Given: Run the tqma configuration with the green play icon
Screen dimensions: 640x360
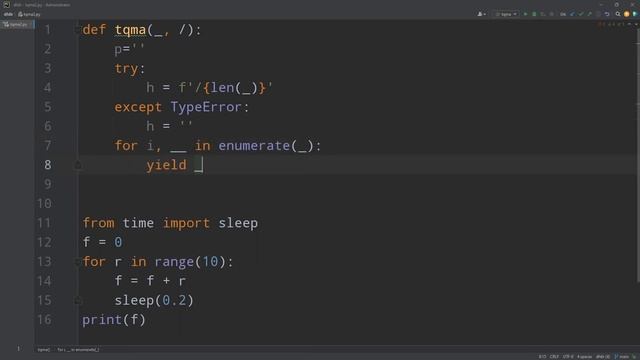Looking at the screenshot, I should (x=525, y=14).
